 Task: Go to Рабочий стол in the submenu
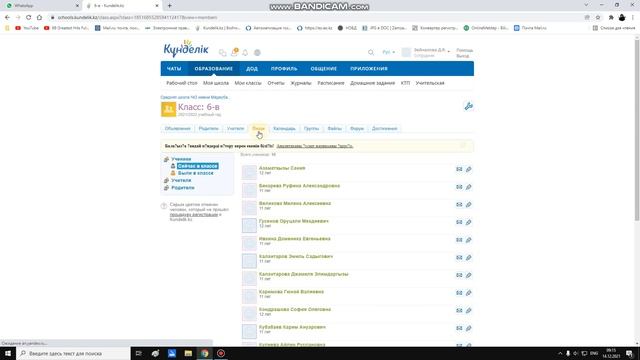point(182,83)
